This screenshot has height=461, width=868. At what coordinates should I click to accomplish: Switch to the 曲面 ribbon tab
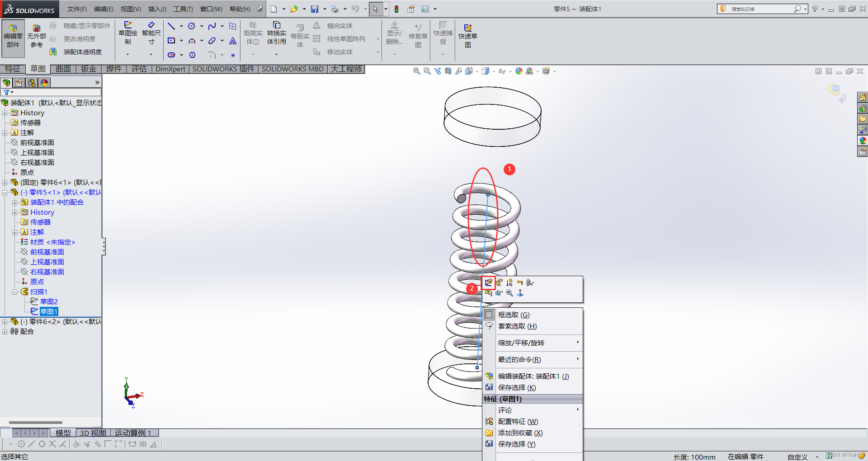63,69
